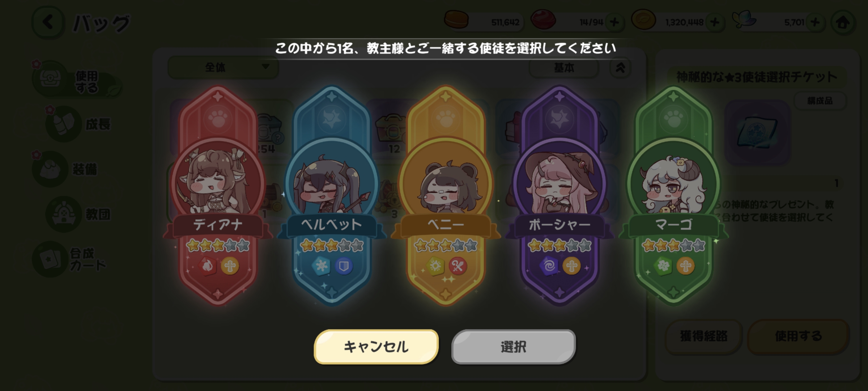
Task: Select the マーゴ apostle card
Action: click(x=673, y=195)
